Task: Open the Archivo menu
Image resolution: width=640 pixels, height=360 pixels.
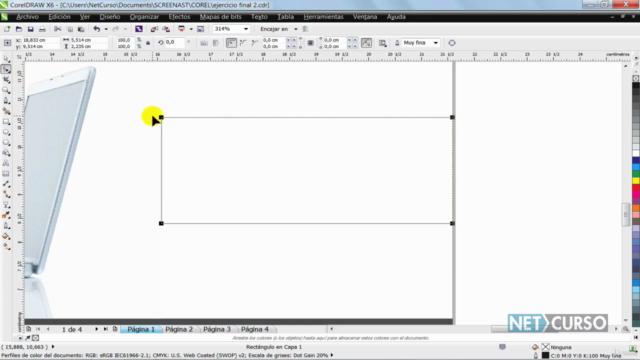Action: point(27,17)
